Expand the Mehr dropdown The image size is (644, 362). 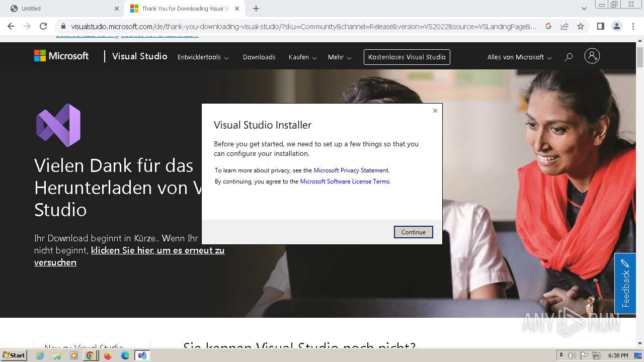click(340, 57)
